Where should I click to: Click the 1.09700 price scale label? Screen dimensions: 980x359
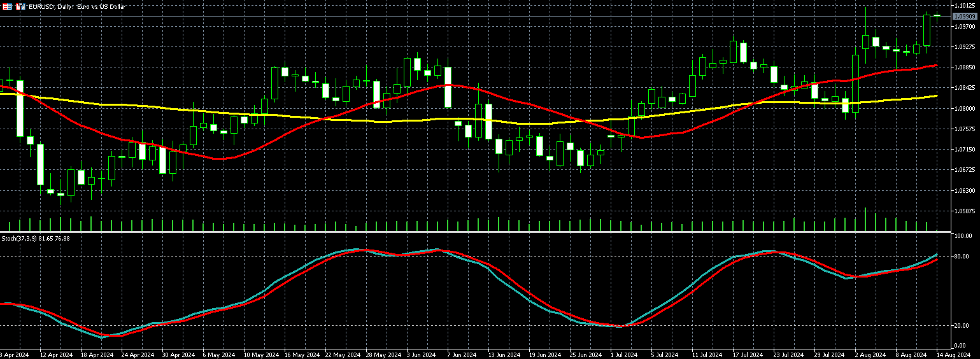click(965, 27)
